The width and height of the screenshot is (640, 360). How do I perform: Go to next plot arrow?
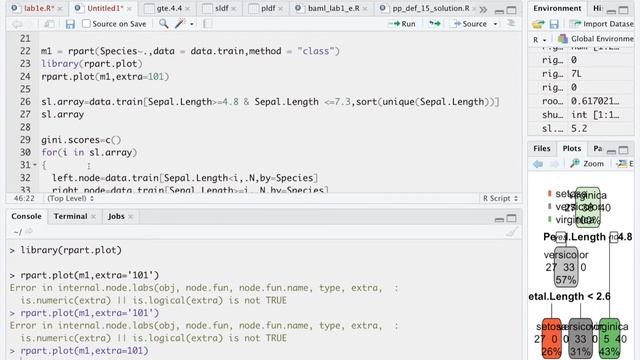(x=554, y=164)
